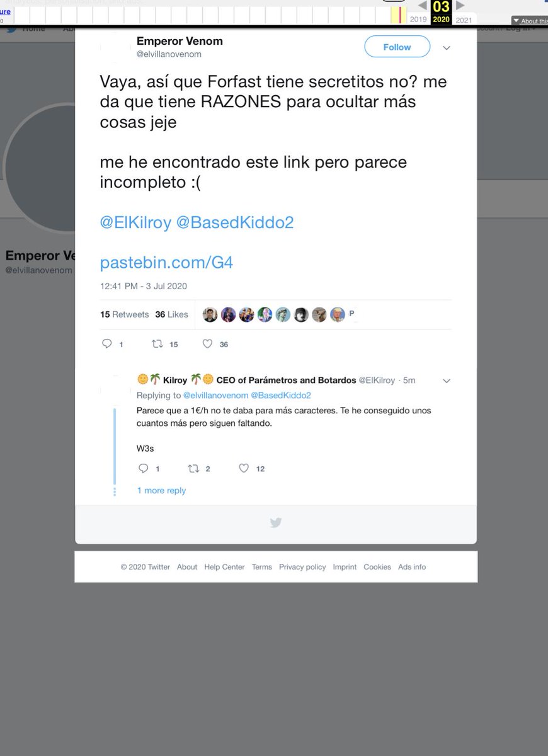The height and width of the screenshot is (756, 548).
Task: Click the retweet icon showing 15
Action: coord(157,344)
